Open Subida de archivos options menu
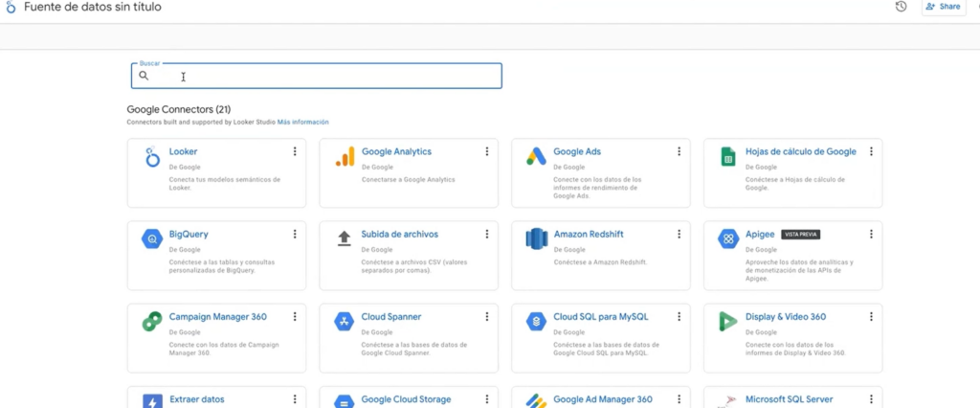980x408 pixels. coord(486,234)
